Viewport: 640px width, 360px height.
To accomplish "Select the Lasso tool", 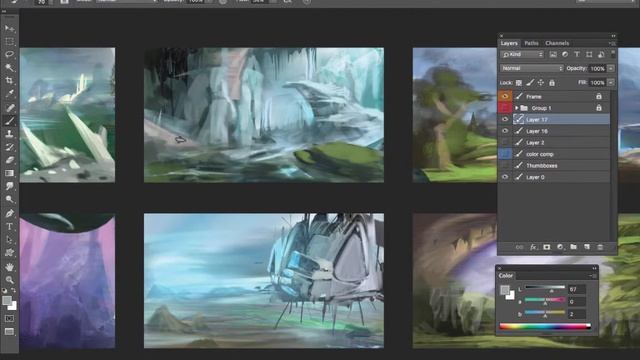I will [9, 55].
